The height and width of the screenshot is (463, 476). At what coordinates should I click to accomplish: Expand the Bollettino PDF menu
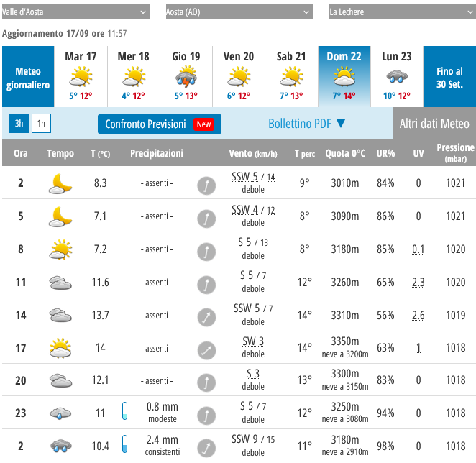pyautogui.click(x=307, y=124)
